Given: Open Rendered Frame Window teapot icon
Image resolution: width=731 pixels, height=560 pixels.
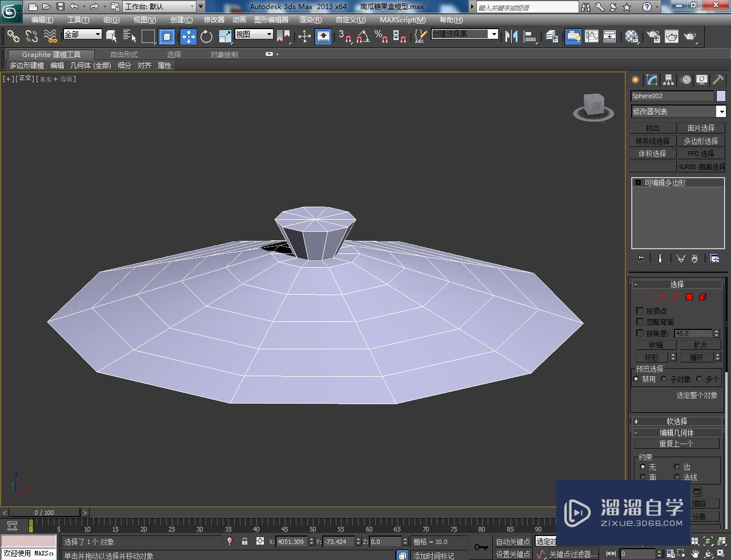Looking at the screenshot, I should (672, 37).
